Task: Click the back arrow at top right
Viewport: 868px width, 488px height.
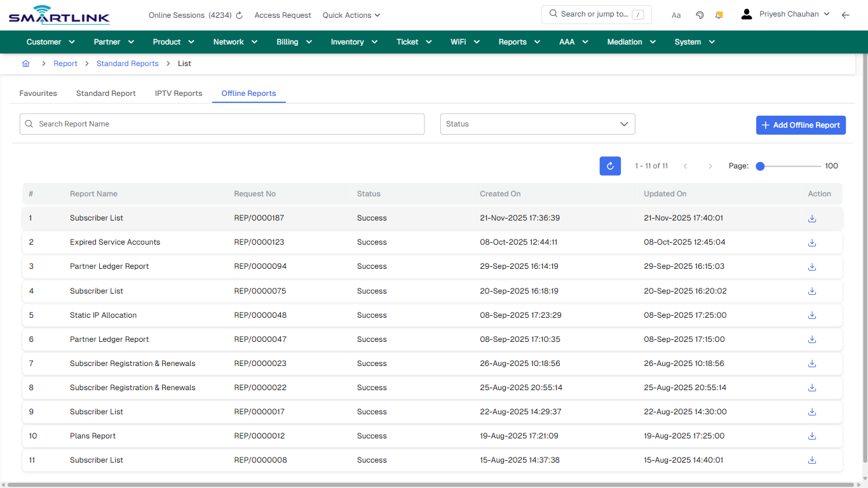Action: point(846,15)
